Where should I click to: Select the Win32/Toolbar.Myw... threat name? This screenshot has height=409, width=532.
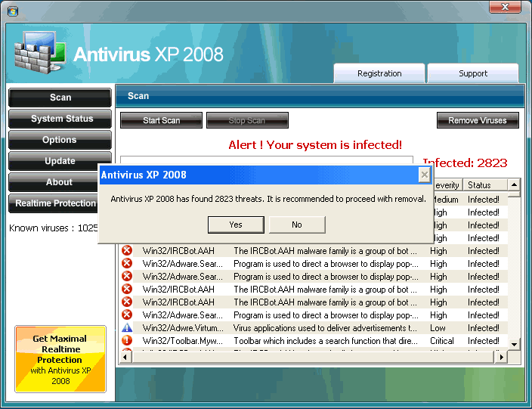(183, 340)
